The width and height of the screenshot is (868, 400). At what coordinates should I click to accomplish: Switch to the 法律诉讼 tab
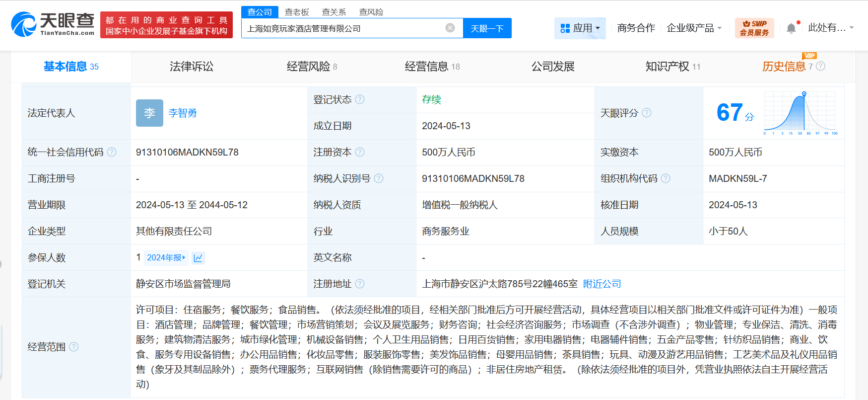click(x=191, y=67)
